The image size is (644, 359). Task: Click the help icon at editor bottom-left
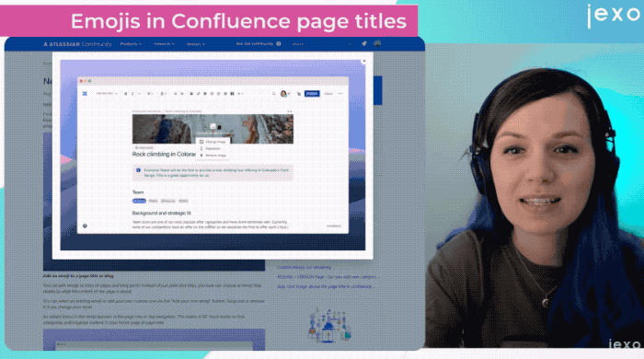pyautogui.click(x=85, y=226)
